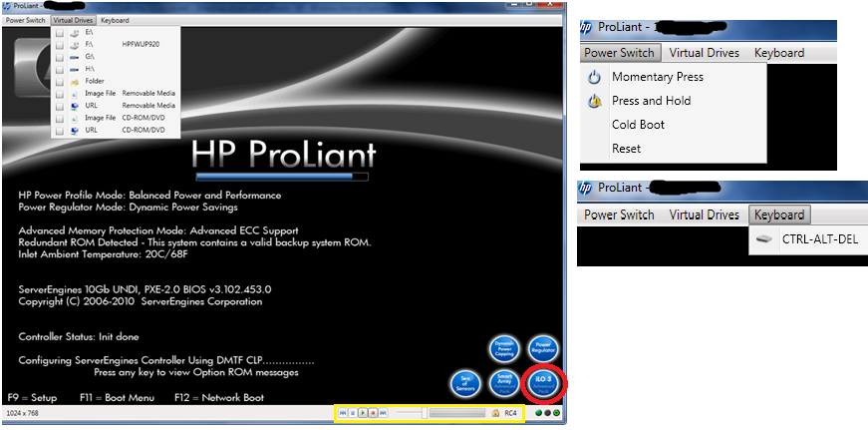
Task: Click the Dynamic Power Capping badge
Action: coord(504,349)
